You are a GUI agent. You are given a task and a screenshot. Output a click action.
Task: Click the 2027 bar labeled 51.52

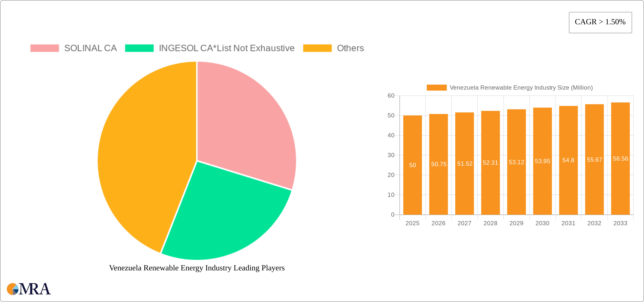[x=464, y=164]
